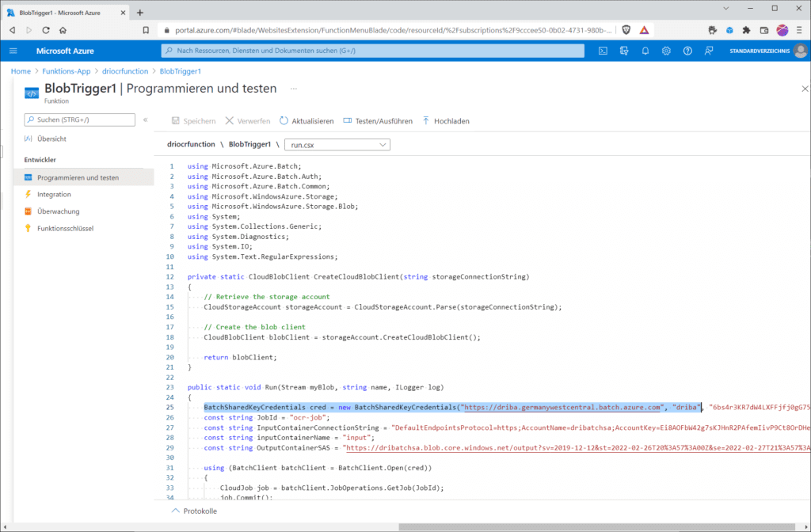The width and height of the screenshot is (811, 532).
Task: Open Cloud Shell from the Azure header
Action: (603, 51)
